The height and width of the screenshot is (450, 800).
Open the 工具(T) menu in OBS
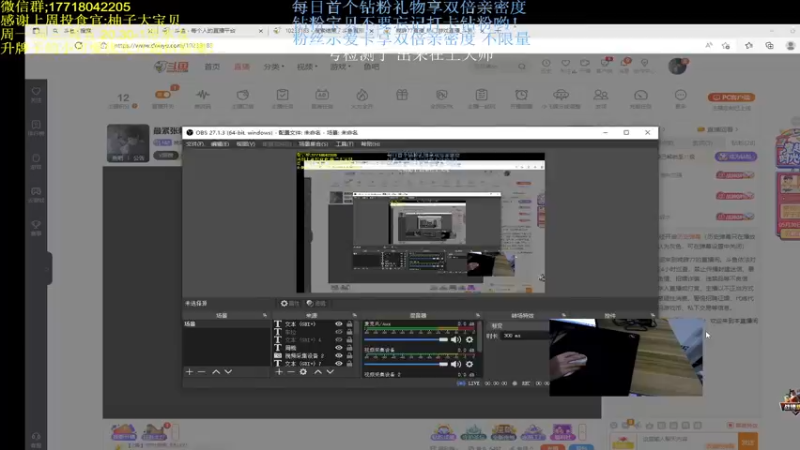pos(344,144)
